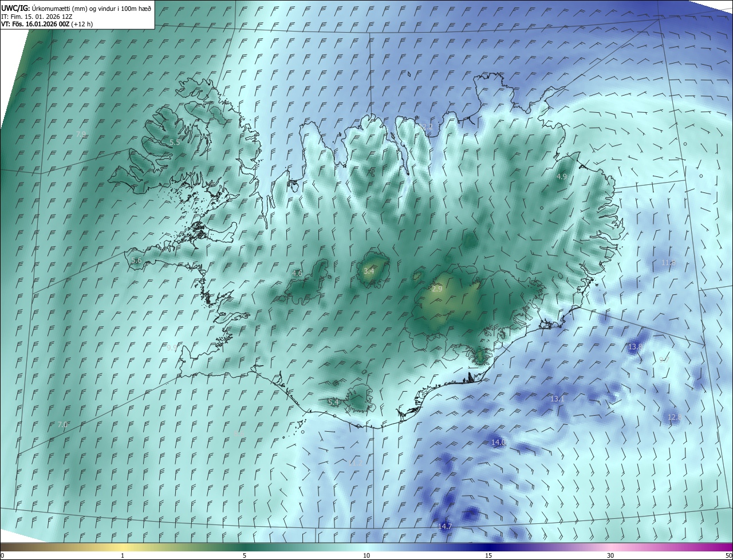Screen dimensions: 733x560
Task: Click the 11.2 value label south of the coast
Action: (x=356, y=463)
